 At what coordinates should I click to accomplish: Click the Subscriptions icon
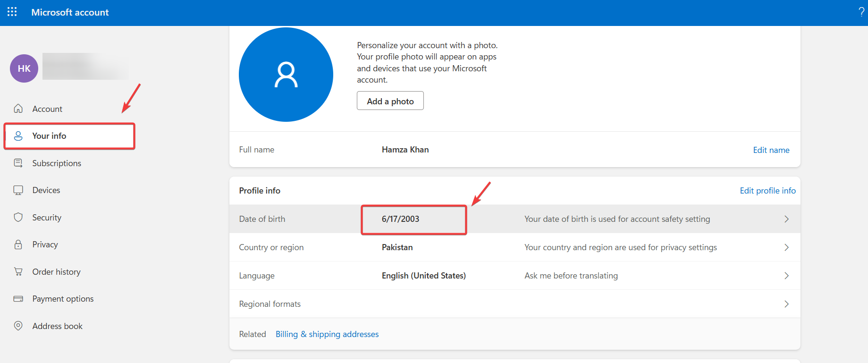[x=18, y=163]
